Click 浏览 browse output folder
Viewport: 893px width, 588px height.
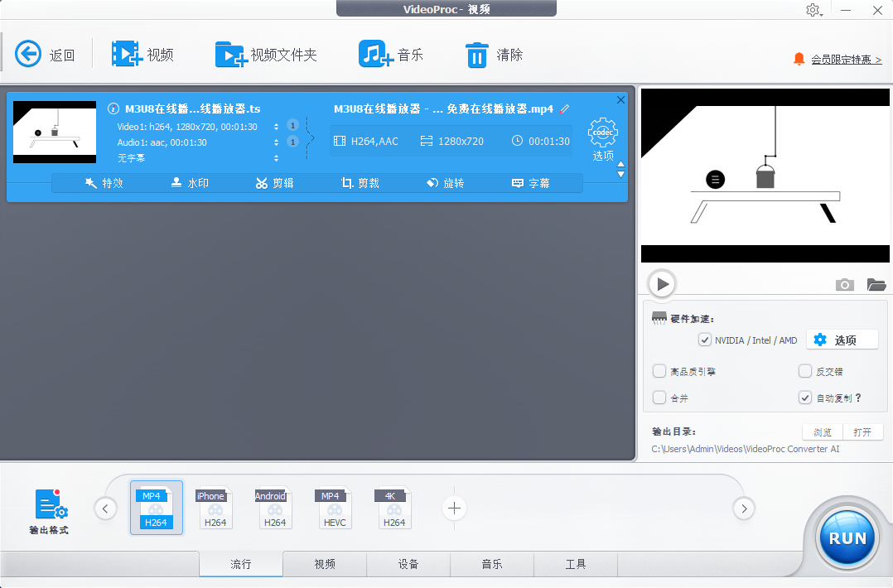(x=823, y=432)
